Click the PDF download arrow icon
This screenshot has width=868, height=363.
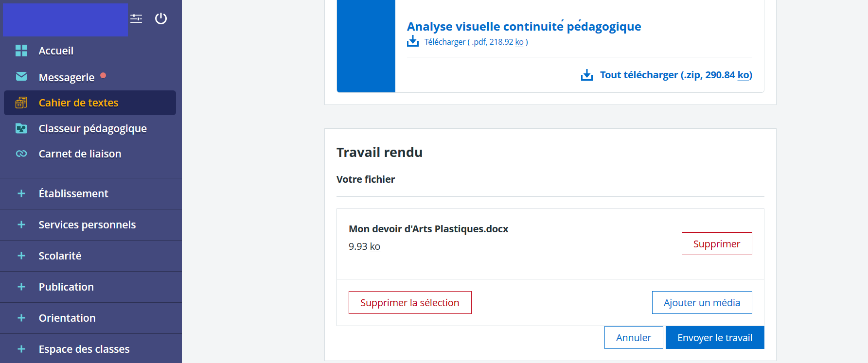point(413,41)
